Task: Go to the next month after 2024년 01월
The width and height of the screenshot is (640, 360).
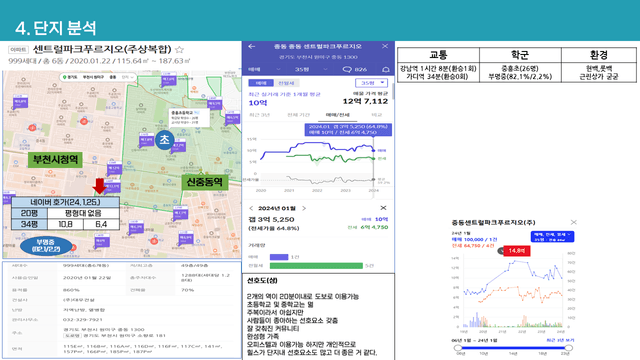Action: [304, 208]
